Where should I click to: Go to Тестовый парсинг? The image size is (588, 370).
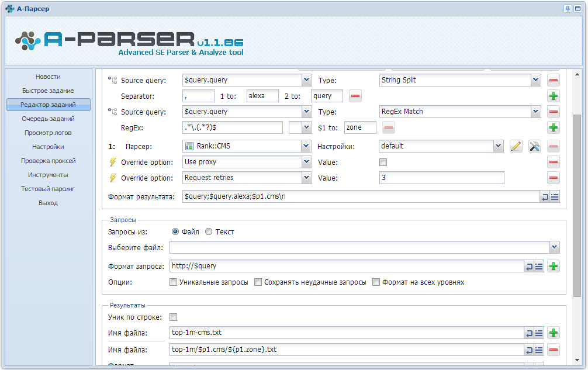tap(48, 189)
